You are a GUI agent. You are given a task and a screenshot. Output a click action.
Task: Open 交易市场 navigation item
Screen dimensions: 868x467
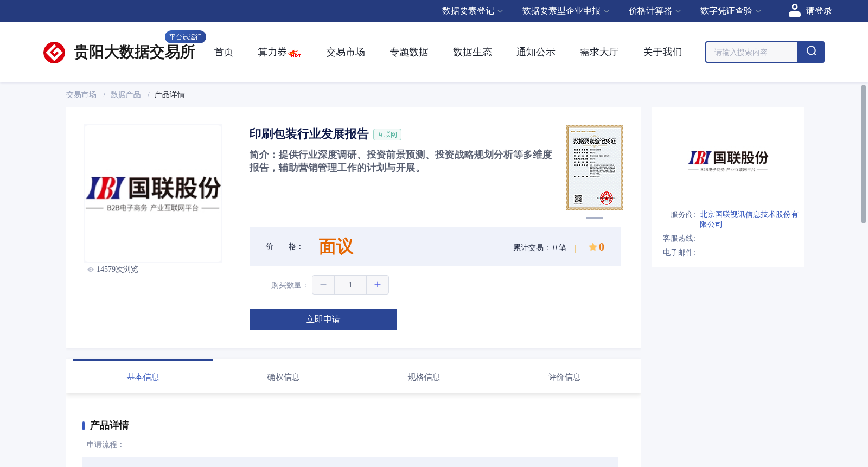(x=346, y=52)
